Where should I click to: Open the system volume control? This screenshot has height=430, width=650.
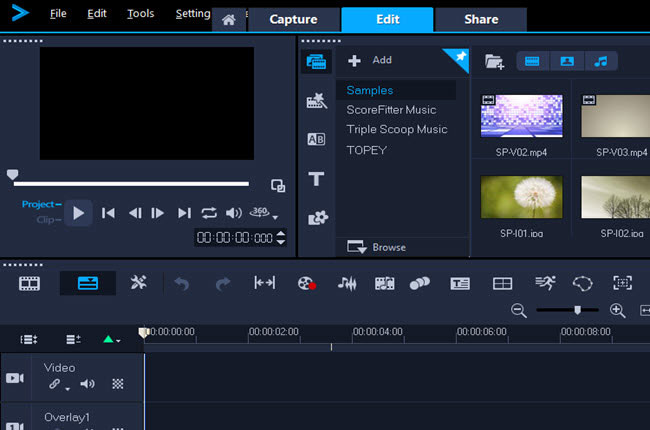[234, 213]
